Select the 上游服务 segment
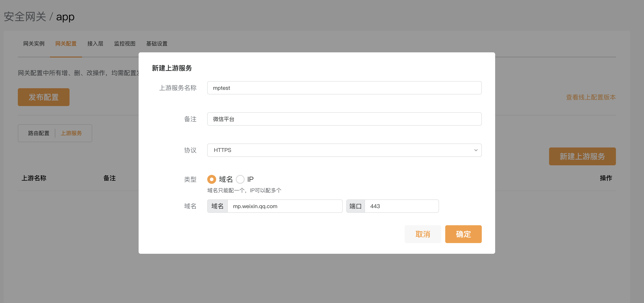 point(71,133)
